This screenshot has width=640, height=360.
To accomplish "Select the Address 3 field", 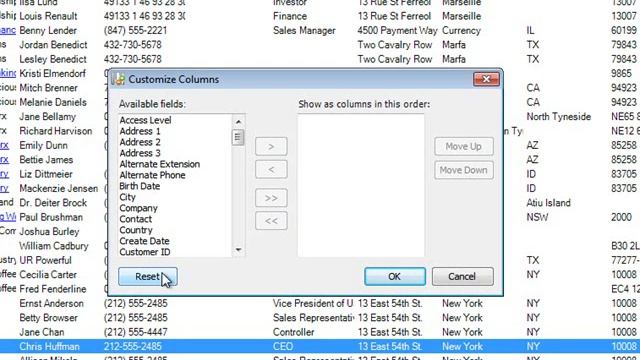I will pos(140,153).
